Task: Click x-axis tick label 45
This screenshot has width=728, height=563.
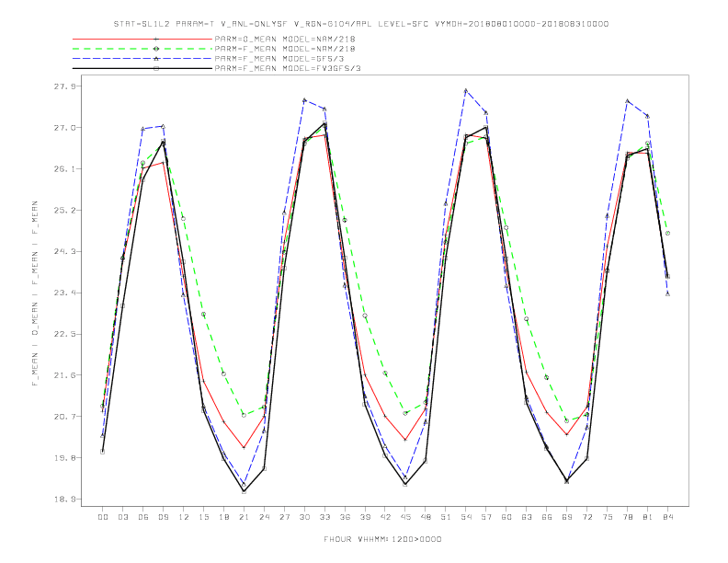Action: [x=405, y=517]
